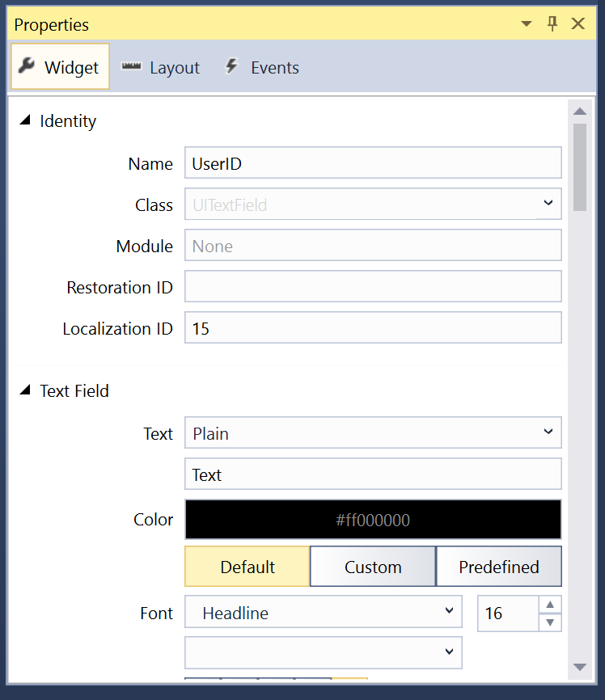Screen dimensions: 605x700
Task: Click the window position dropdown arrow icon
Action: pyautogui.click(x=527, y=23)
